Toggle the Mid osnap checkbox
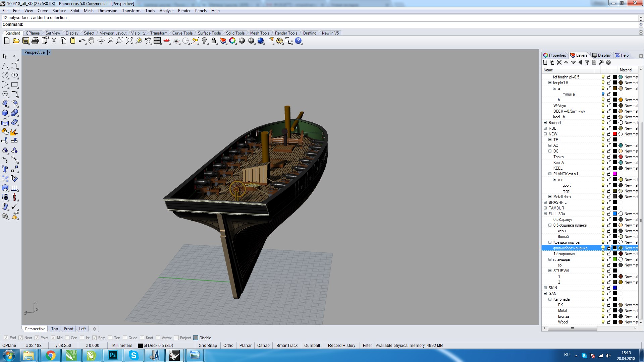644x362 pixels. click(x=53, y=338)
